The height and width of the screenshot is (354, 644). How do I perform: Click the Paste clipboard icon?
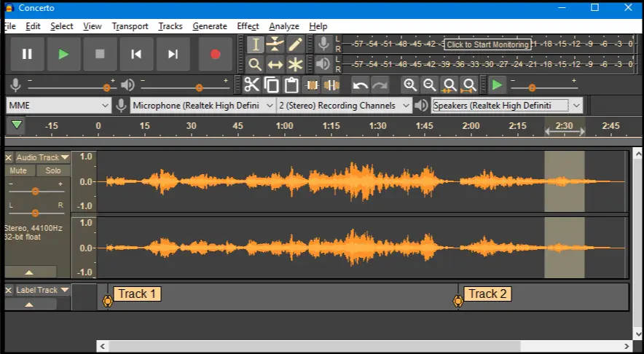[x=291, y=85]
